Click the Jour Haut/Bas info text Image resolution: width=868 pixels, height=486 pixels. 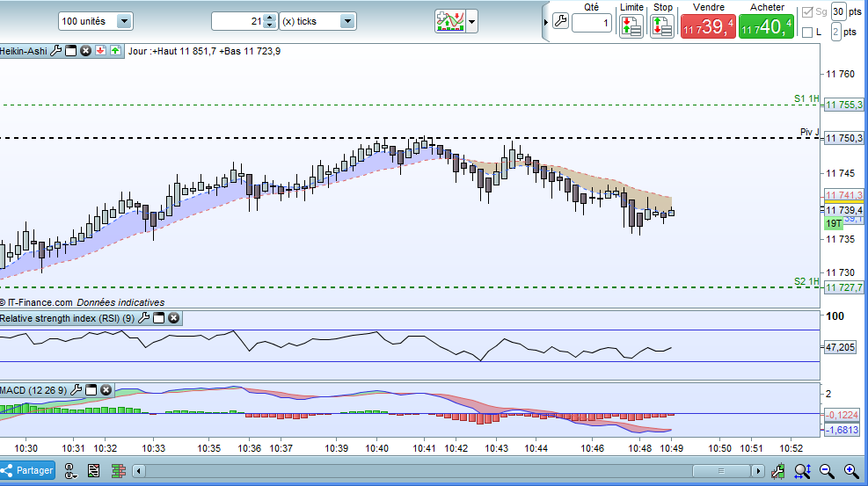[x=204, y=51]
